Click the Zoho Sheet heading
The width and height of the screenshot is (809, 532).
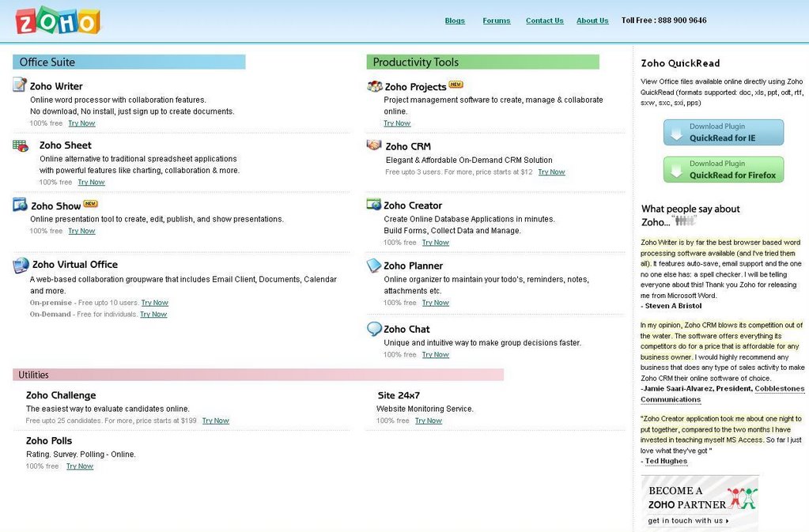(x=66, y=145)
